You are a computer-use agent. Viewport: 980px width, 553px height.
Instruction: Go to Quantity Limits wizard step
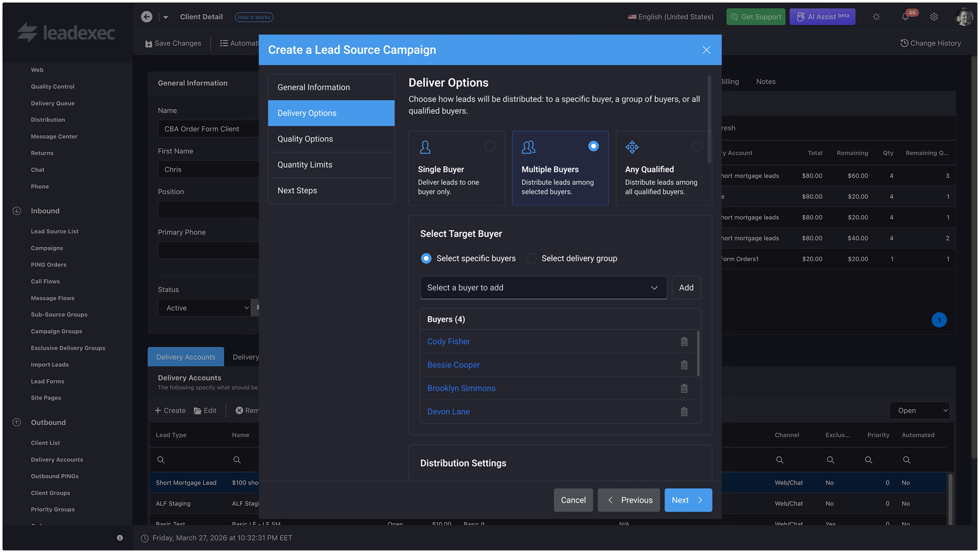coord(331,165)
